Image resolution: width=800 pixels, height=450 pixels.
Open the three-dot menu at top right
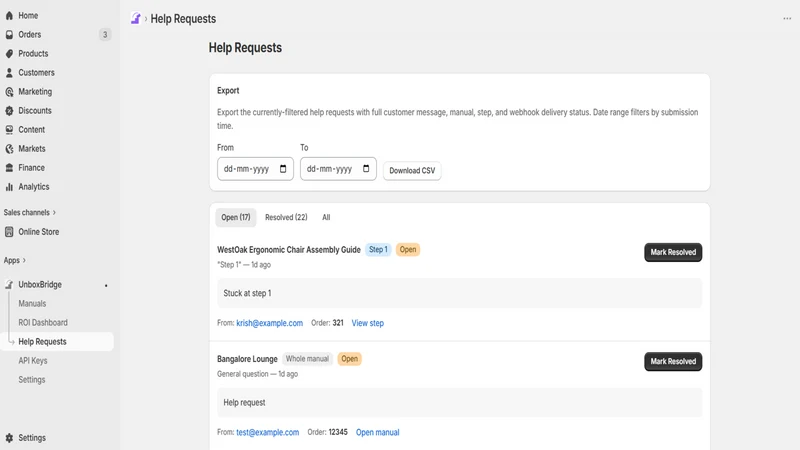787,18
